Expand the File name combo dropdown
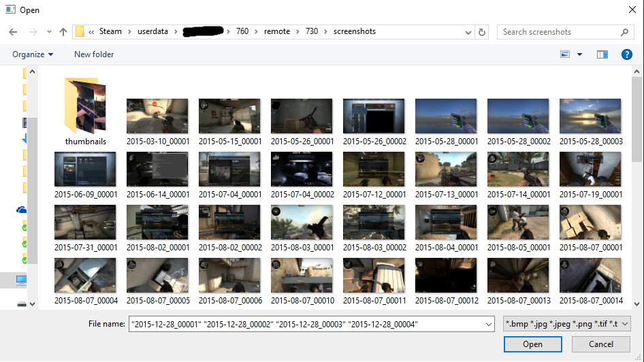Viewport: 644px width, 362px height. pos(488,325)
